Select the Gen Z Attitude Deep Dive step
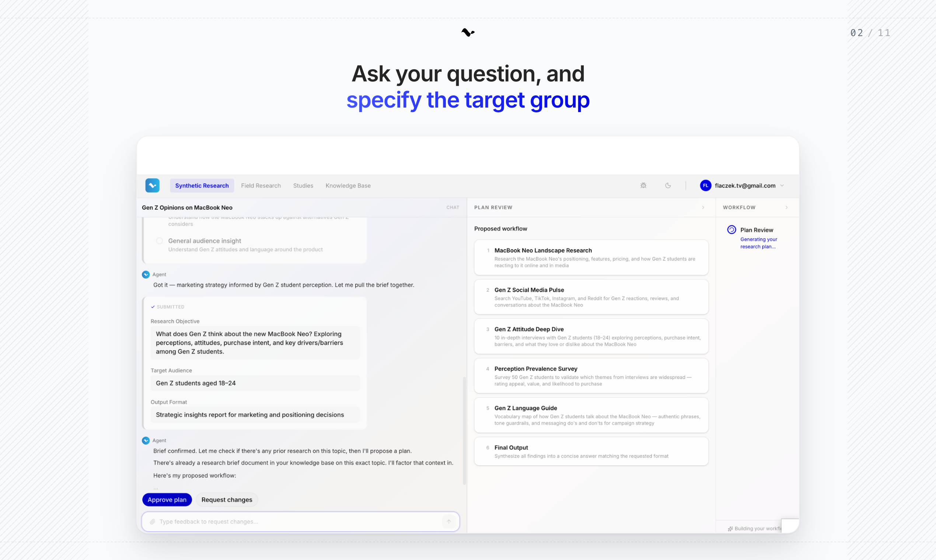Viewport: 936px width, 560px height. [591, 336]
